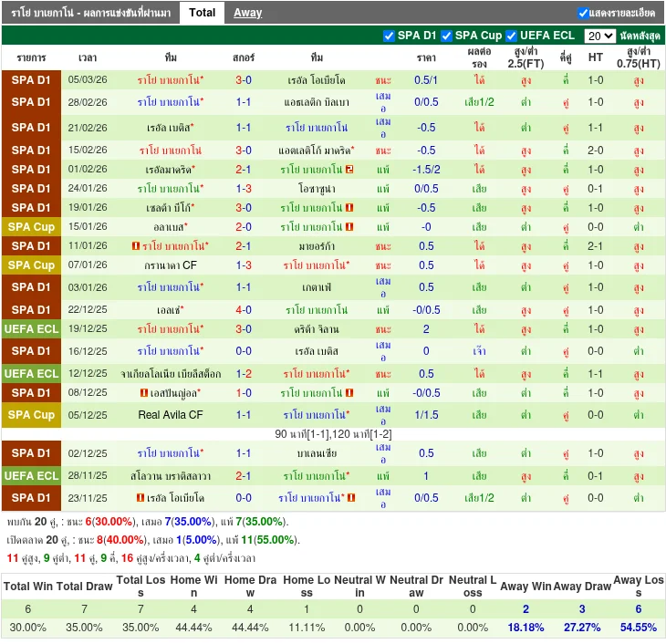
Task: Open the 4-0 score on 22/12/25
Action: coord(244,309)
